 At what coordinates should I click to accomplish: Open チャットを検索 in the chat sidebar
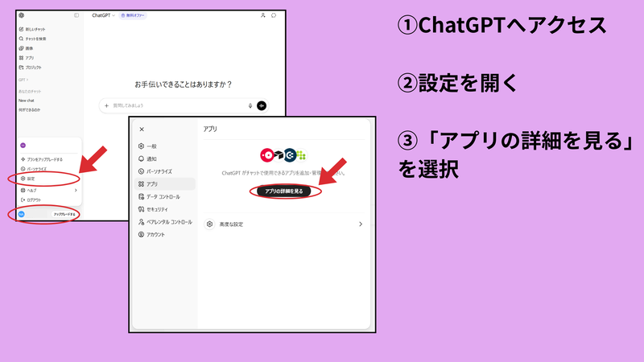pyautogui.click(x=32, y=39)
